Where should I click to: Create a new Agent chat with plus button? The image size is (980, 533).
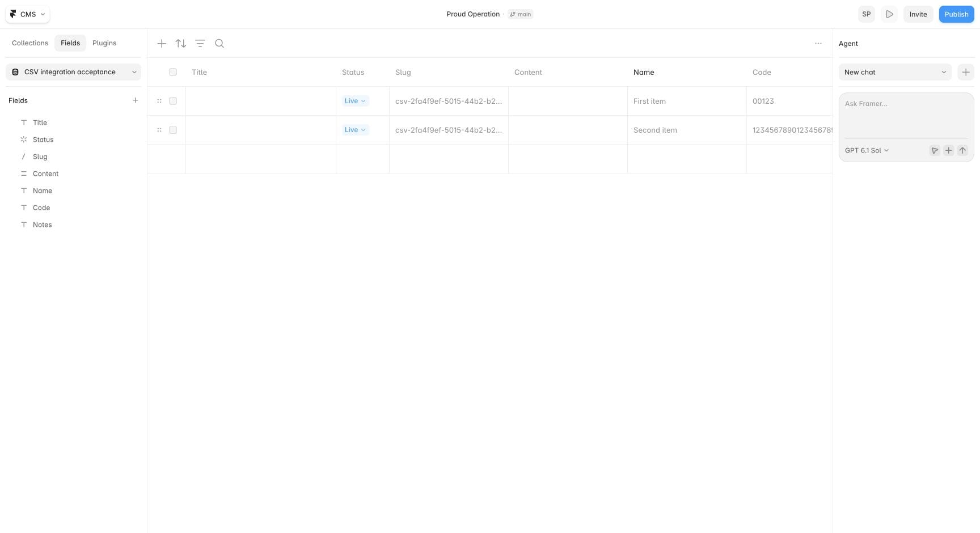tap(966, 72)
